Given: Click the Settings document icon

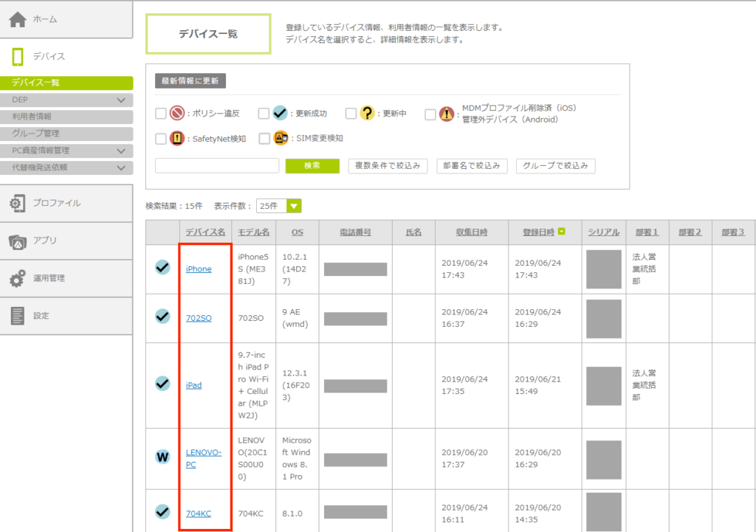Looking at the screenshot, I should 18,316.
